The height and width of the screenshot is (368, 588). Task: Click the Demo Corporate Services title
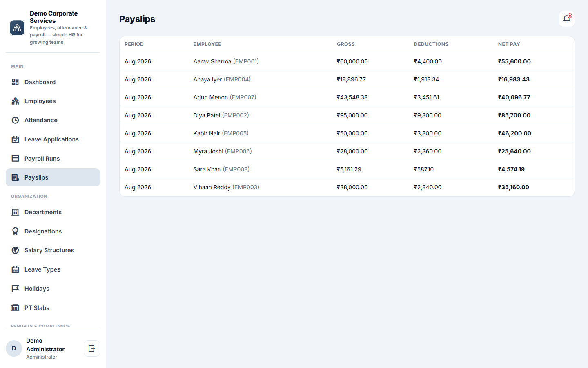53,17
